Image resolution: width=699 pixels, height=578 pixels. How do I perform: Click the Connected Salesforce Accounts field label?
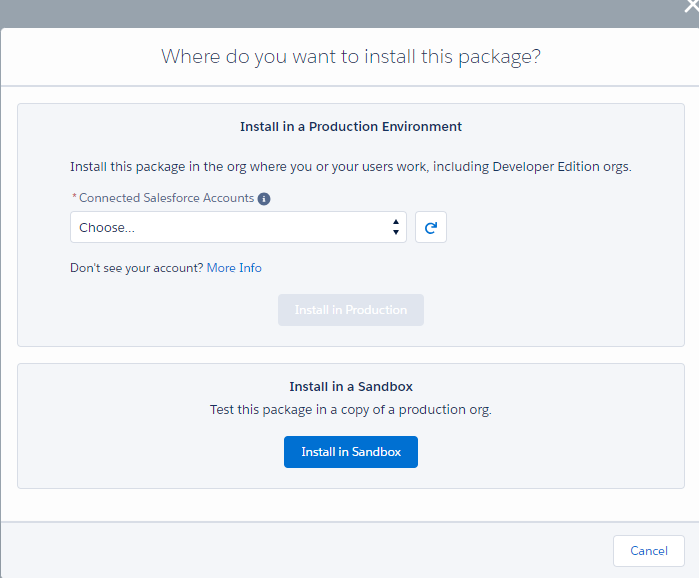(x=166, y=198)
